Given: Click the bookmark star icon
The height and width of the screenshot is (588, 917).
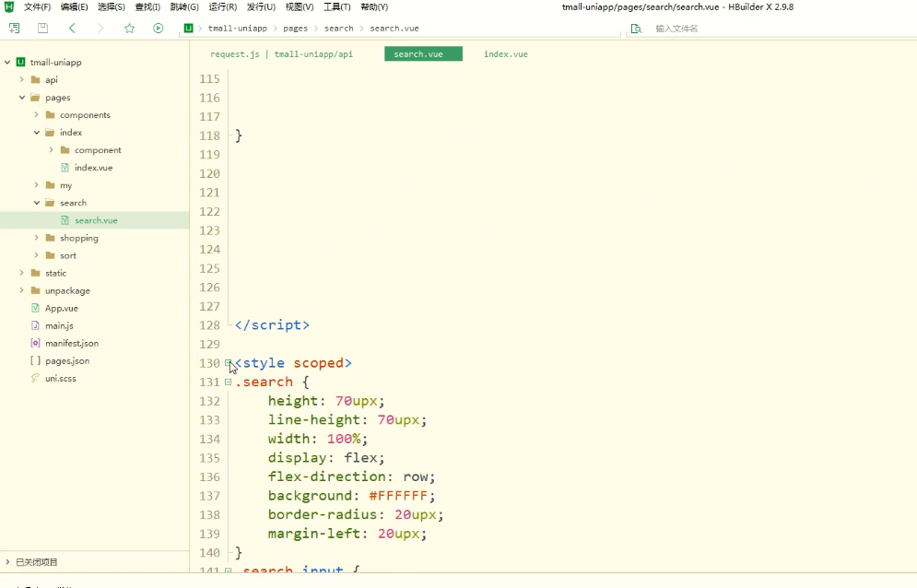Looking at the screenshot, I should (129, 28).
